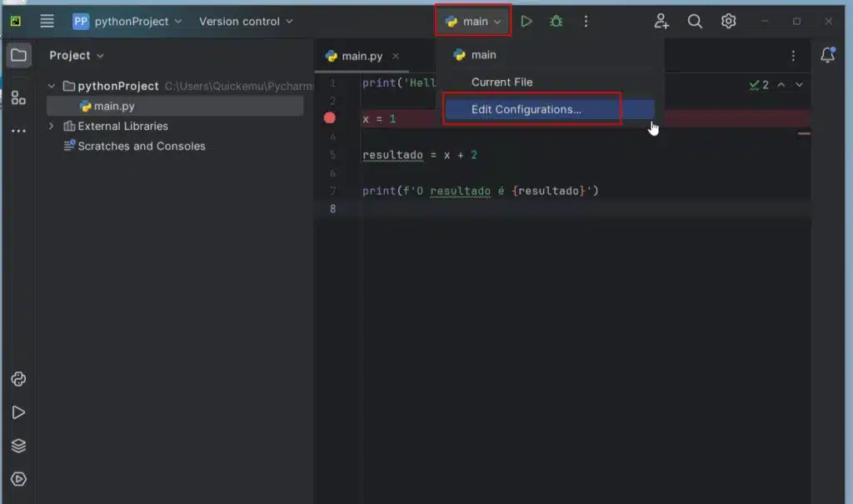Viewport: 853px width, 504px height.
Task: Open the Run tool window
Action: pos(18,412)
